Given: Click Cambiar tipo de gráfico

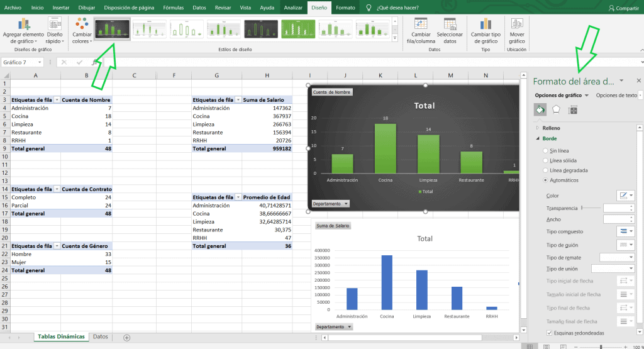Looking at the screenshot, I should click(x=486, y=31).
